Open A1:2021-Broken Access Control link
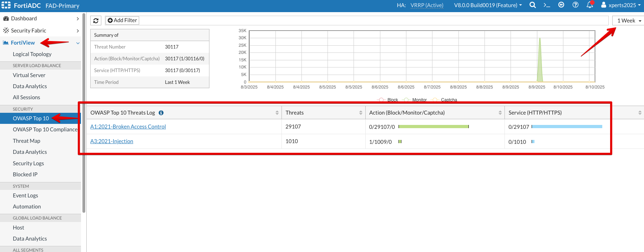The height and width of the screenshot is (252, 644). [x=128, y=127]
